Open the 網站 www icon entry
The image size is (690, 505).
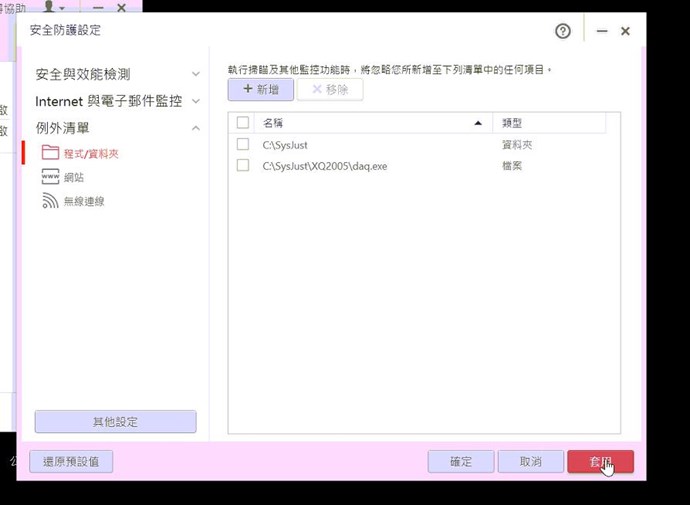[50, 177]
